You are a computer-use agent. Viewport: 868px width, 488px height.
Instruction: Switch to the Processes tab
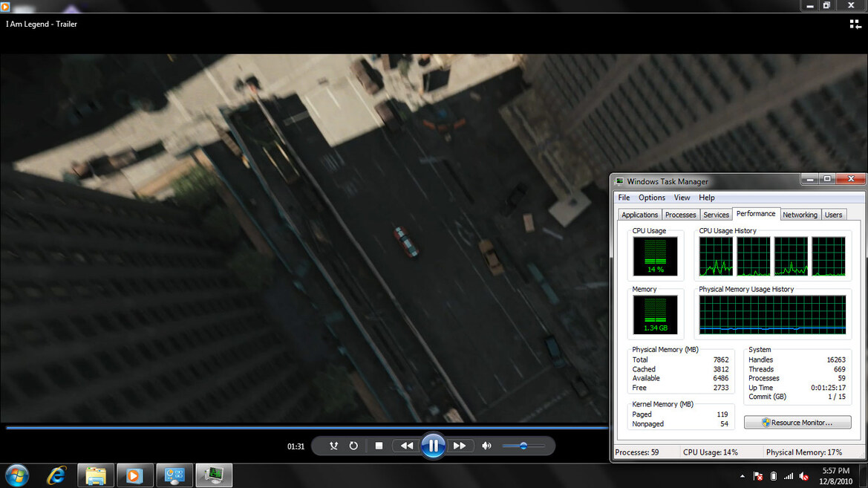pos(680,215)
